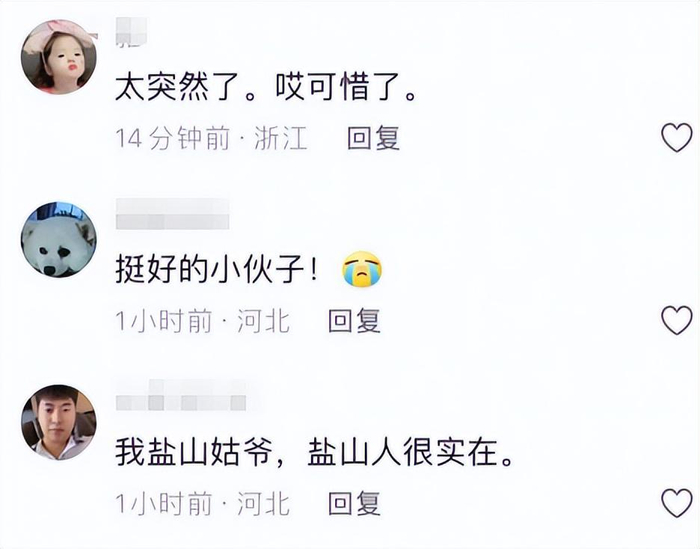Viewport: 700px width, 549px height.
Task: Click '1小时前 · 河北' under the last comment
Action: click(x=203, y=503)
